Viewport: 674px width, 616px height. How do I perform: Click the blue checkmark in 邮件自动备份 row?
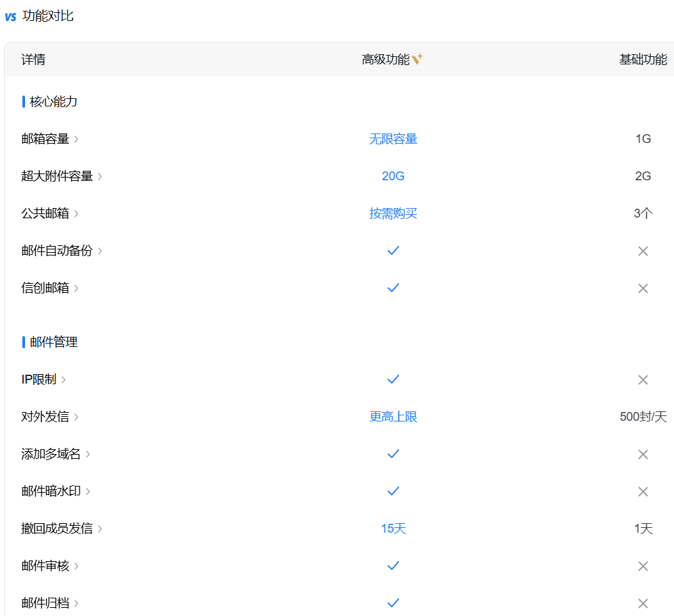(x=393, y=251)
